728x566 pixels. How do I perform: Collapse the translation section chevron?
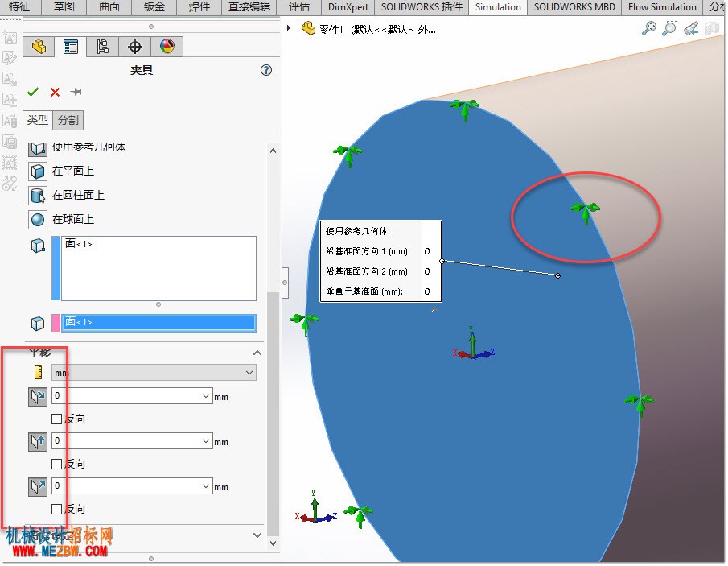tap(257, 353)
